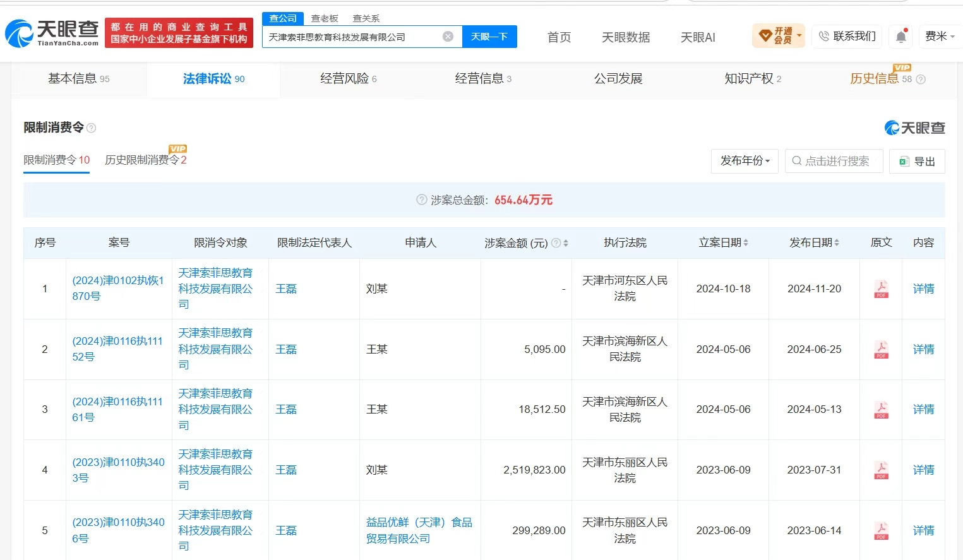This screenshot has height=560, width=963.
Task: Select the 历史限制消费令 sub-tab
Action: click(146, 160)
